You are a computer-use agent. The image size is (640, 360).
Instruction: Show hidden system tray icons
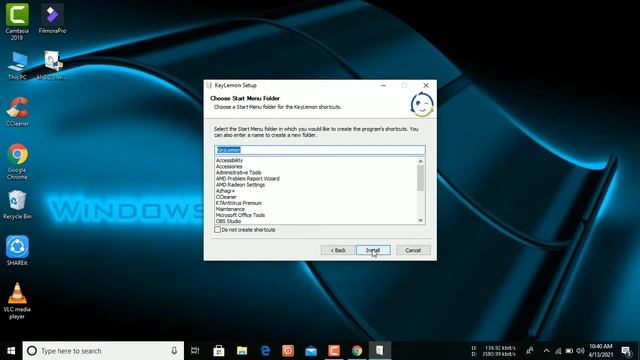point(547,351)
